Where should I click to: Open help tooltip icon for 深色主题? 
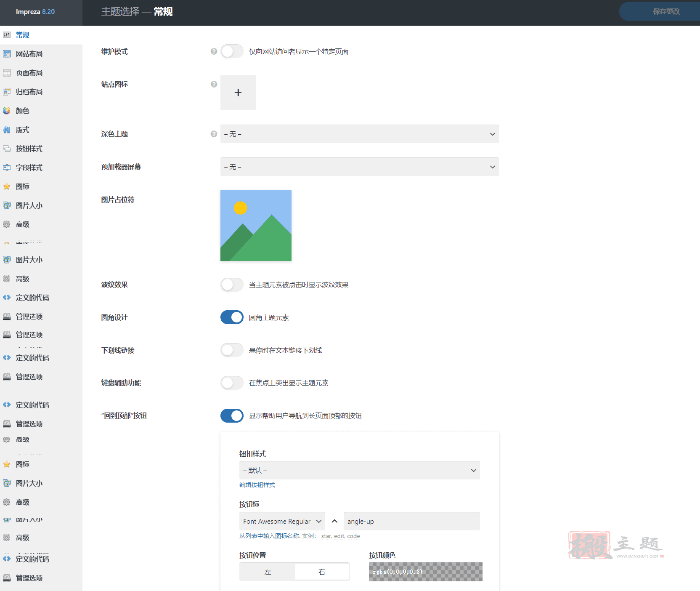[x=214, y=134]
